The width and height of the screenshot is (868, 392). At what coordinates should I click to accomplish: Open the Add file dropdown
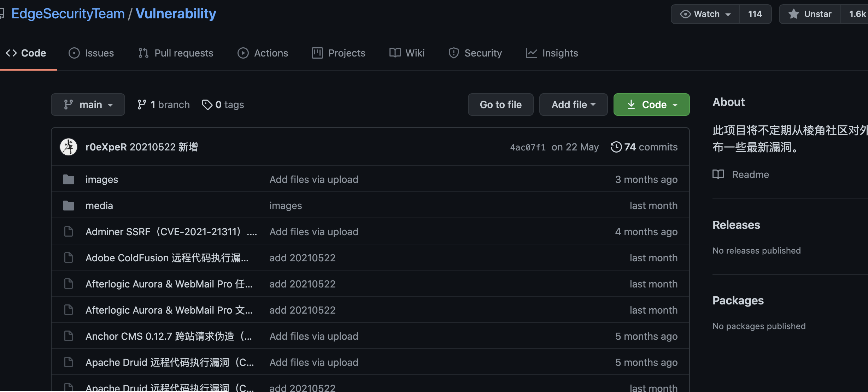pyautogui.click(x=573, y=105)
